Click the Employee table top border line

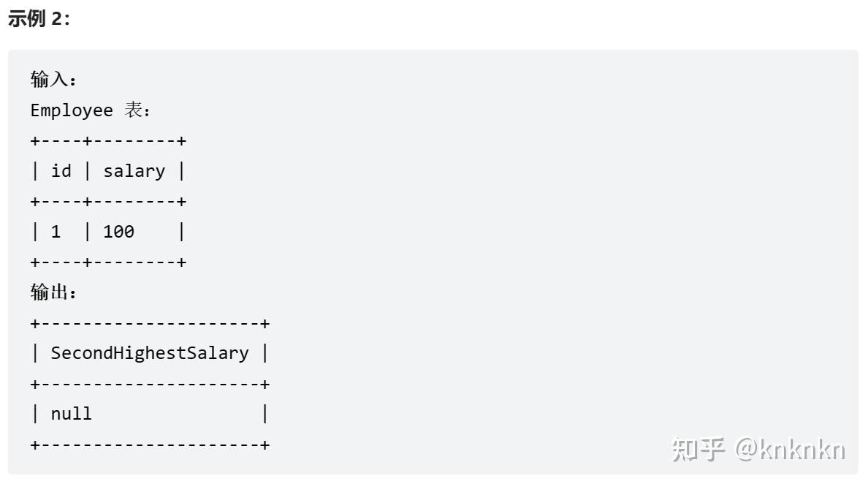pyautogui.click(x=108, y=141)
